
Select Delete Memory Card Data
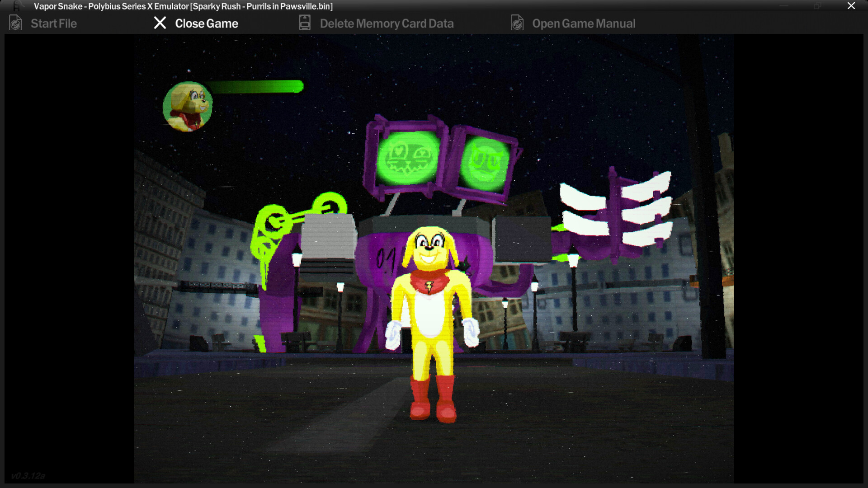click(387, 23)
